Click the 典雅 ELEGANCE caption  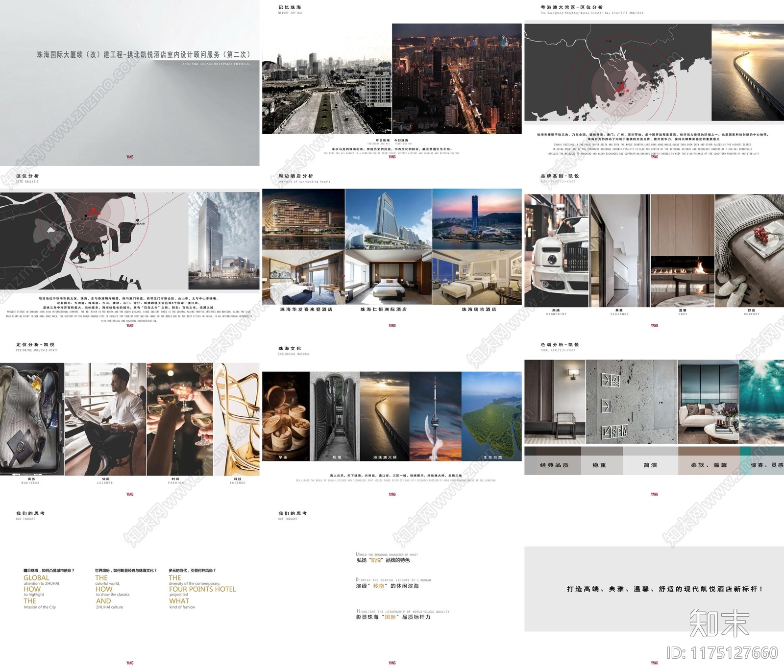[x=619, y=312]
